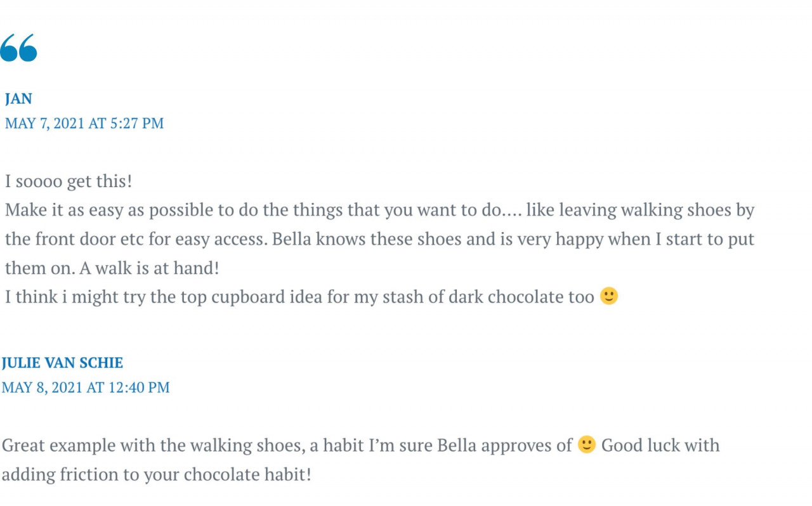This screenshot has height=506, width=812.
Task: Open the May 8, 2021 12:40 PM permalink
Action: 86,387
